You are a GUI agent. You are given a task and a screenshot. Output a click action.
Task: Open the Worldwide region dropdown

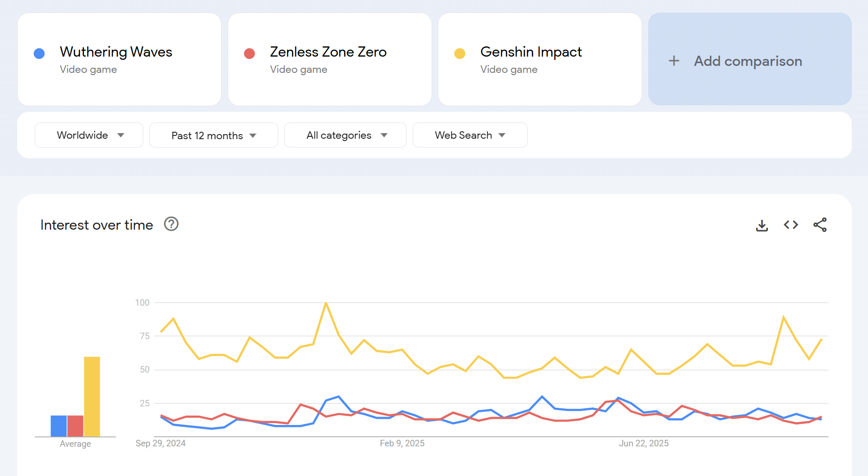coord(89,135)
